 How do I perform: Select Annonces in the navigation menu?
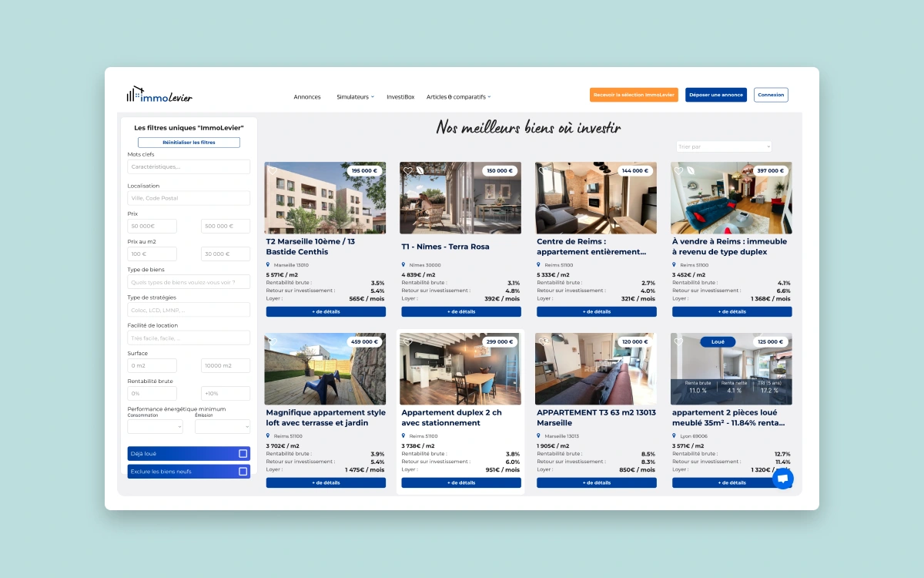[306, 96]
